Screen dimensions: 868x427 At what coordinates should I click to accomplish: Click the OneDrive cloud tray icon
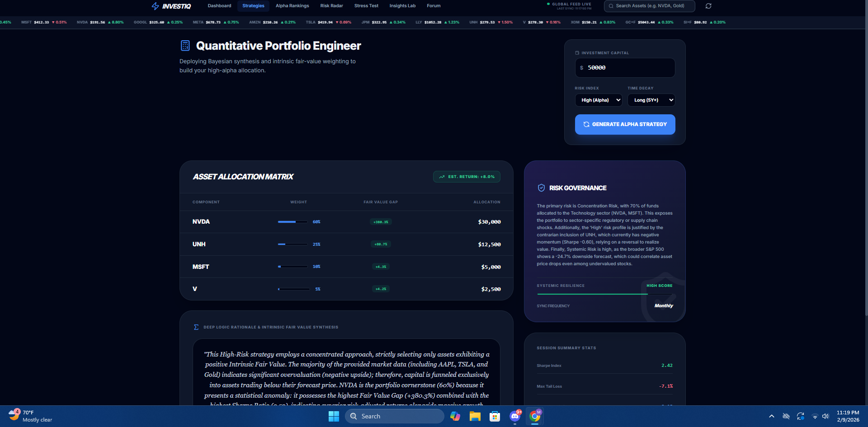tap(786, 416)
